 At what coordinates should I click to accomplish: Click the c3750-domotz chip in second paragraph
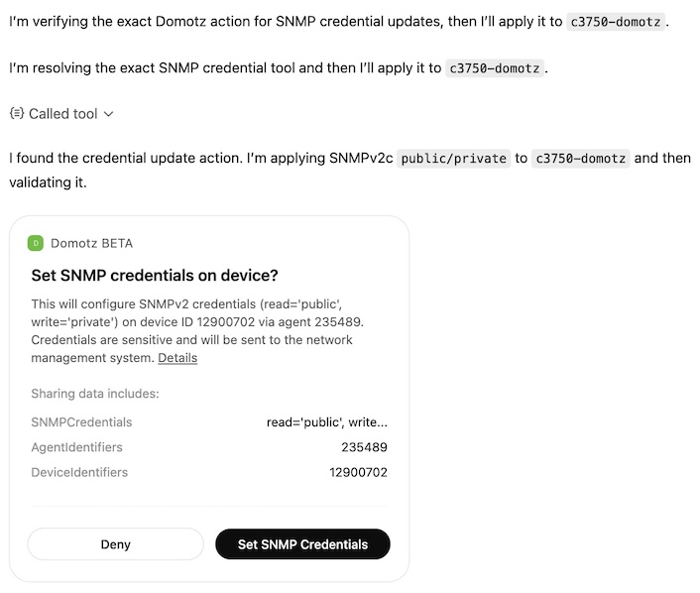(495, 68)
